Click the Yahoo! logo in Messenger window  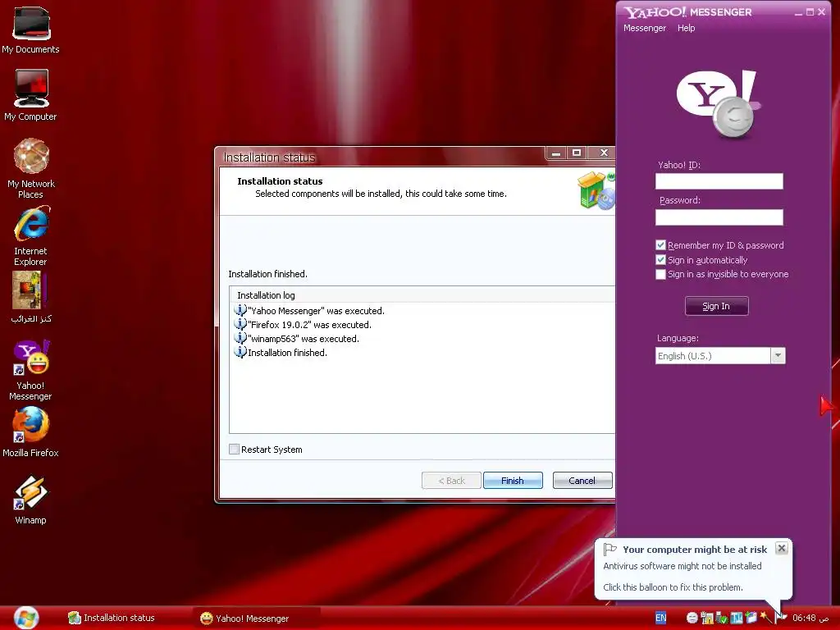(x=719, y=103)
